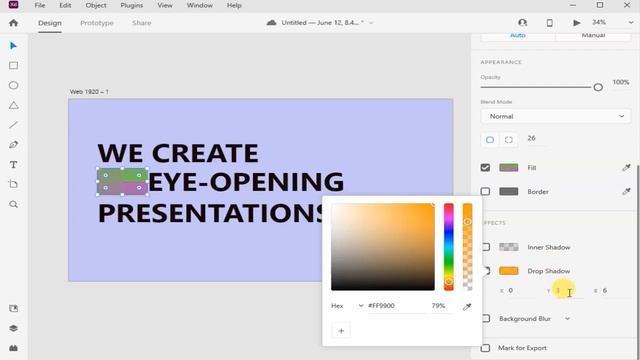Expand the document title dropdown arrow
Image resolution: width=640 pixels, height=360 pixels.
click(x=371, y=23)
